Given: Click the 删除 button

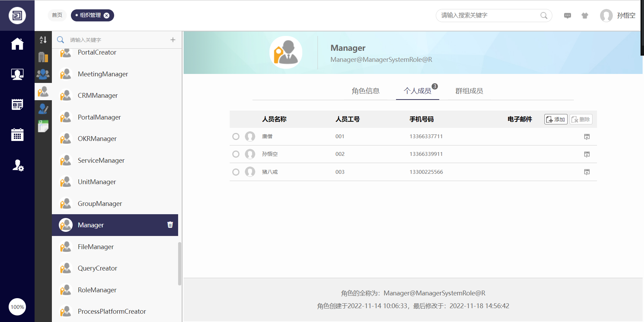Looking at the screenshot, I should [581, 119].
